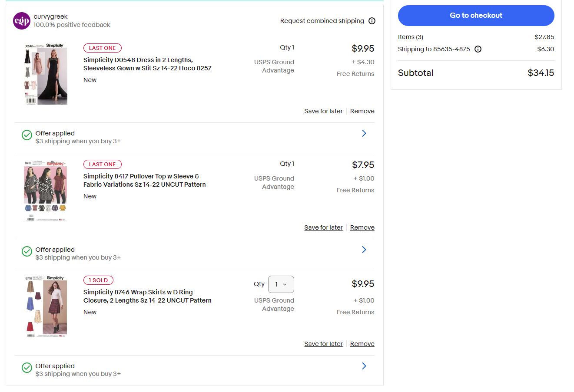
Task: Expand the offer chevron below Simplicity 8417 Pullover Top
Action: pos(364,250)
